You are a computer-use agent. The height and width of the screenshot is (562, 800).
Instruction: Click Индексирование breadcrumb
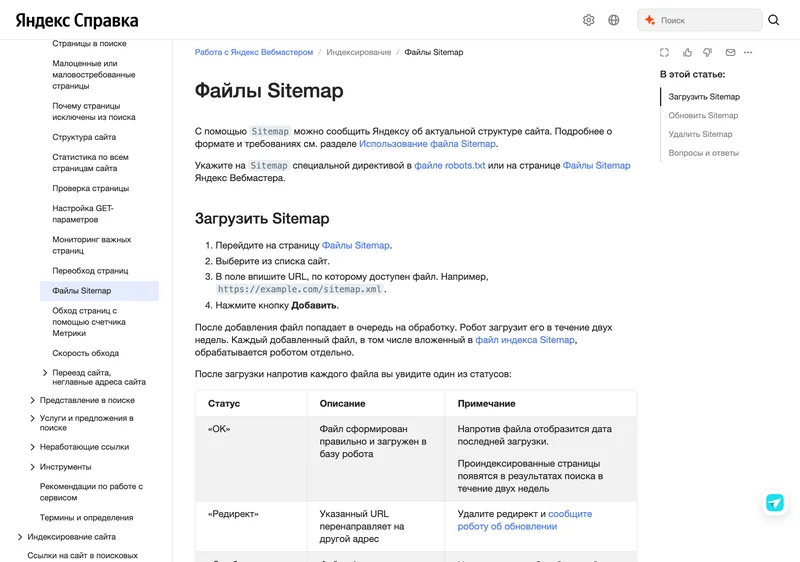click(x=359, y=52)
